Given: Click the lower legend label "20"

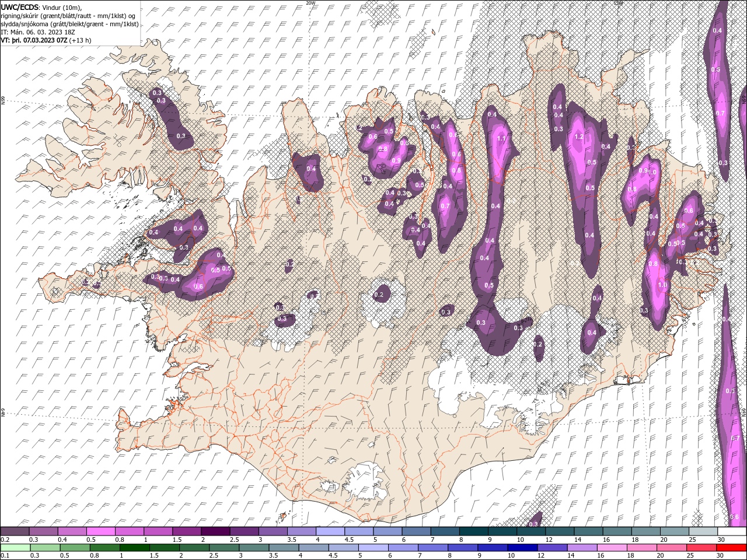Looking at the screenshot, I should pos(660,555).
